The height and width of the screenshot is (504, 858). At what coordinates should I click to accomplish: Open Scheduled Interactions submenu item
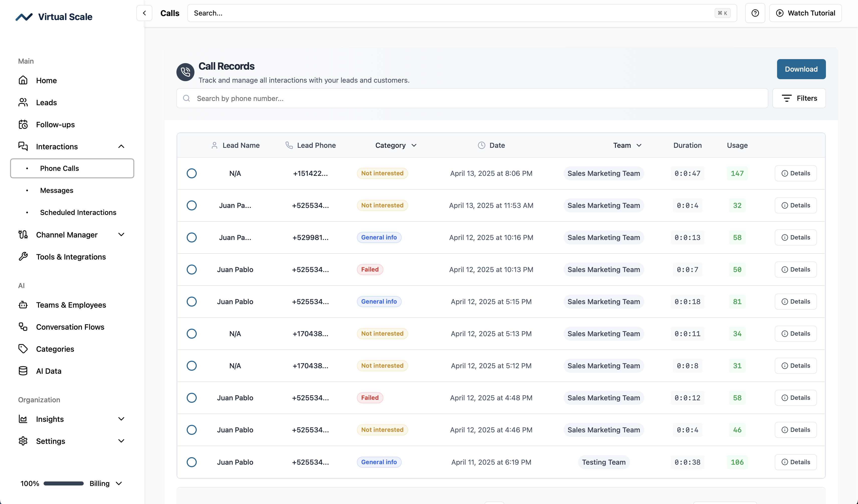point(78,212)
